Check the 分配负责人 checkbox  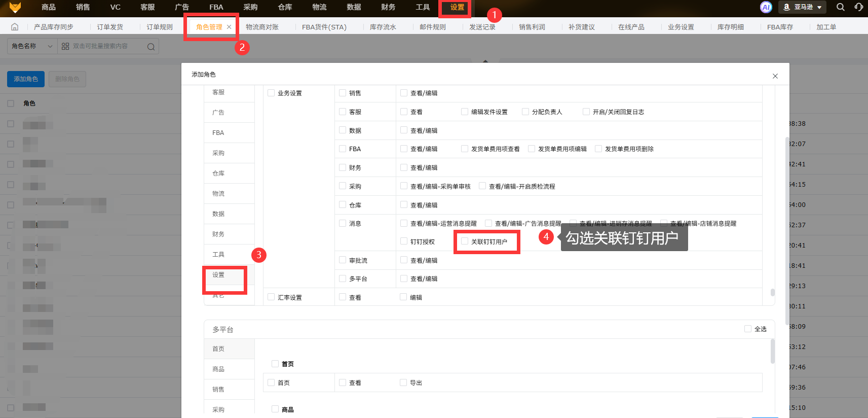point(525,112)
